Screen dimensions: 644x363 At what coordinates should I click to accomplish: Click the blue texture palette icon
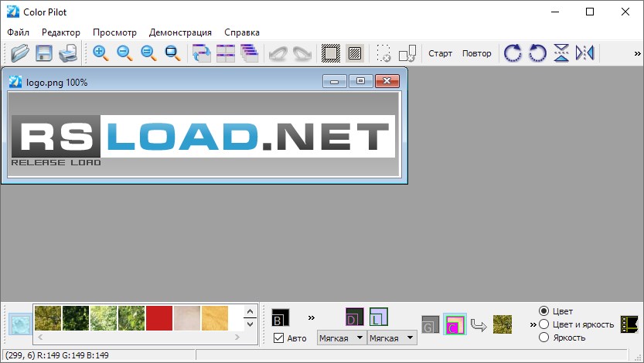click(x=20, y=324)
